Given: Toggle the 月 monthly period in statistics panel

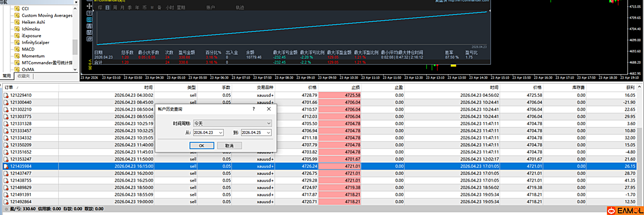Looking at the screenshot, I should click(x=122, y=7).
